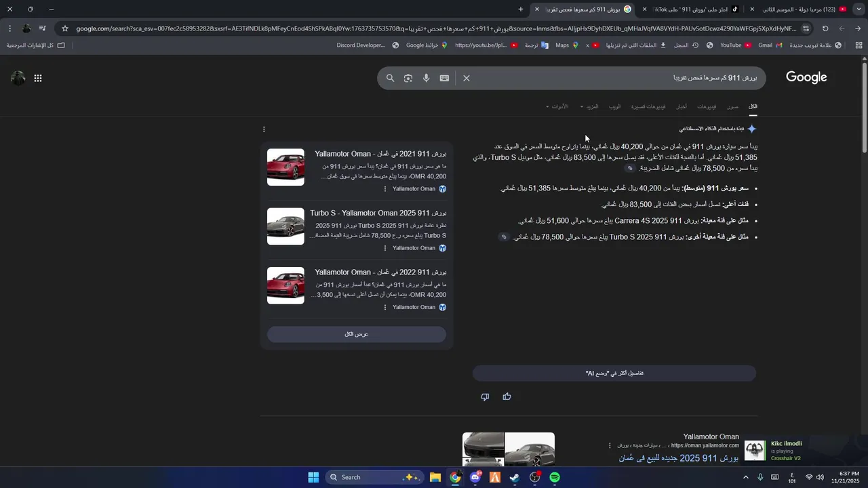Switch to the أخبار (News) tab
The height and width of the screenshot is (488, 868).
pos(682,106)
